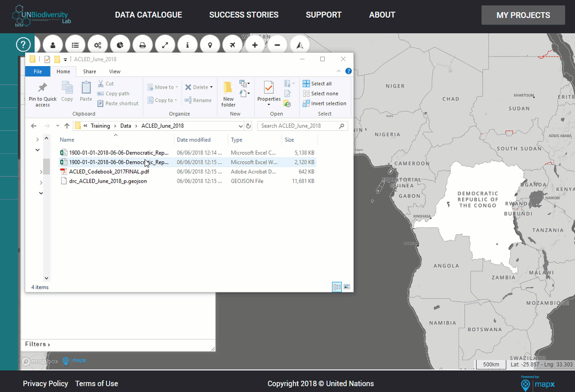
Task: Open the File tab in Explorer
Action: click(38, 72)
